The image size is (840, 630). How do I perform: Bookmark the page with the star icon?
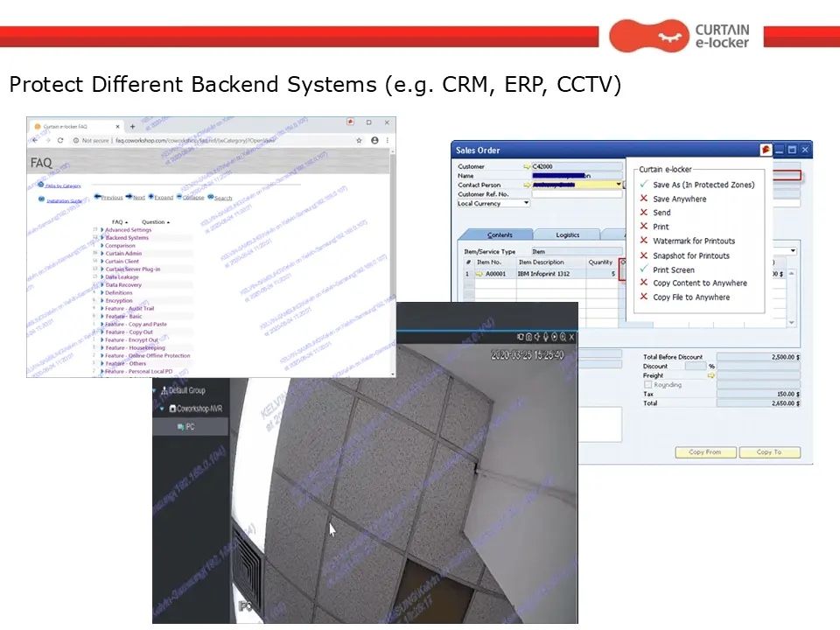[x=359, y=140]
